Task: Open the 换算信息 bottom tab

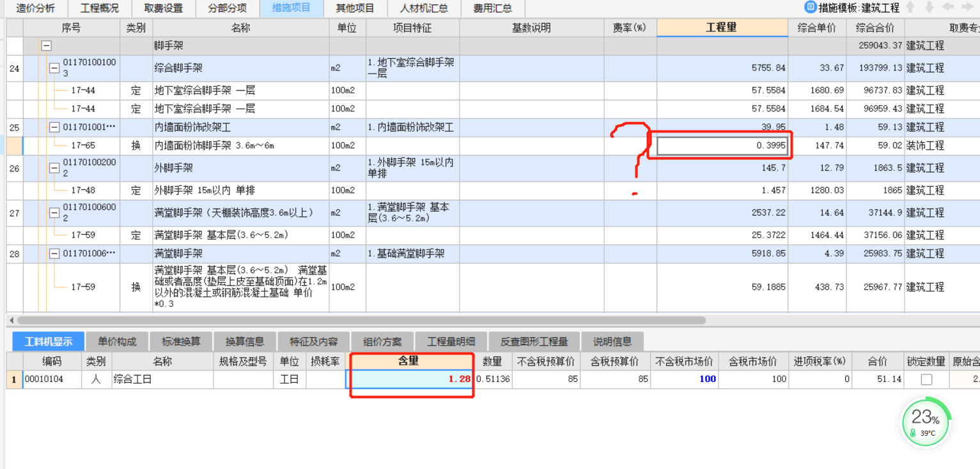Action: tap(245, 342)
